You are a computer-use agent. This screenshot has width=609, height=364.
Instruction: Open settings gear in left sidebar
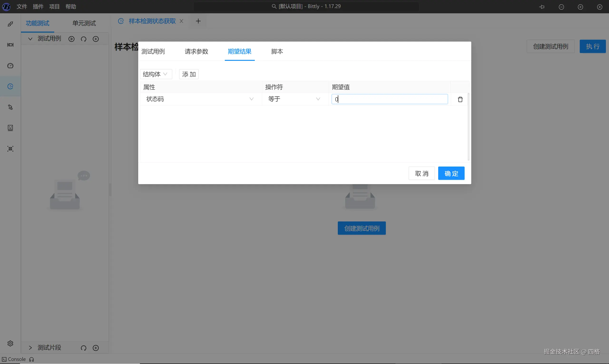[10, 343]
